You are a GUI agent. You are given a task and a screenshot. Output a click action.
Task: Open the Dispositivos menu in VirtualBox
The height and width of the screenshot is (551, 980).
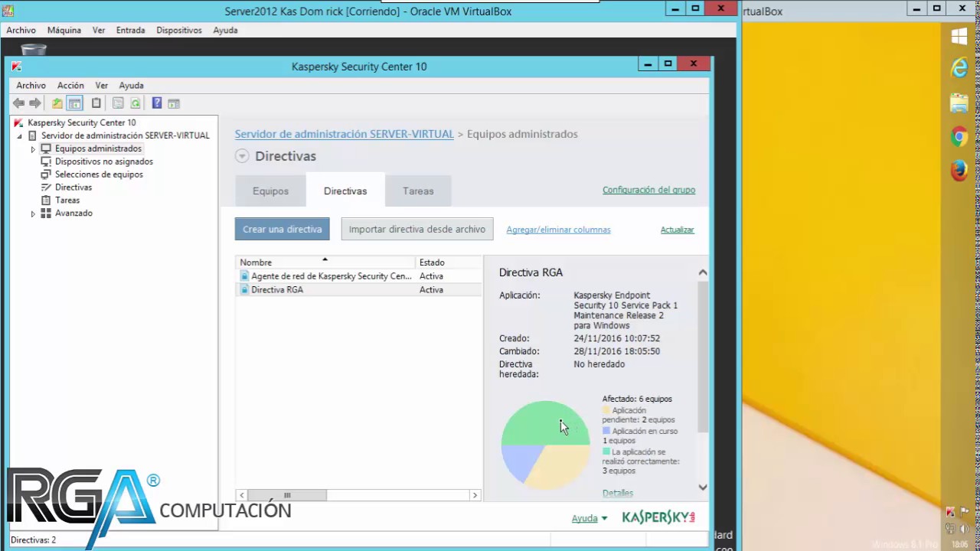(179, 31)
